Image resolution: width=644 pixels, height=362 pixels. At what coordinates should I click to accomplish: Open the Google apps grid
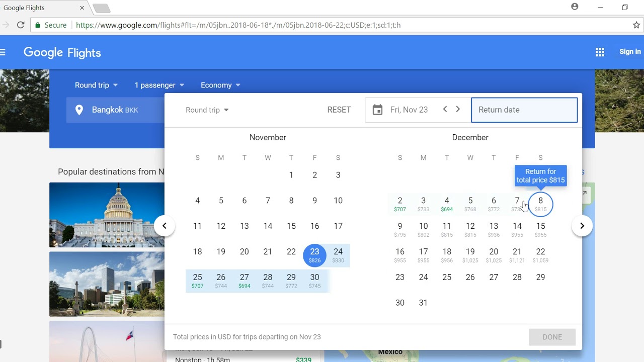(x=600, y=52)
